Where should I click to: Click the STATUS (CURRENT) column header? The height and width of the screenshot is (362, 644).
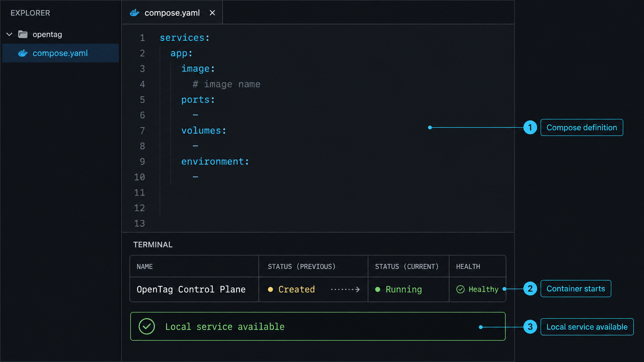point(407,267)
